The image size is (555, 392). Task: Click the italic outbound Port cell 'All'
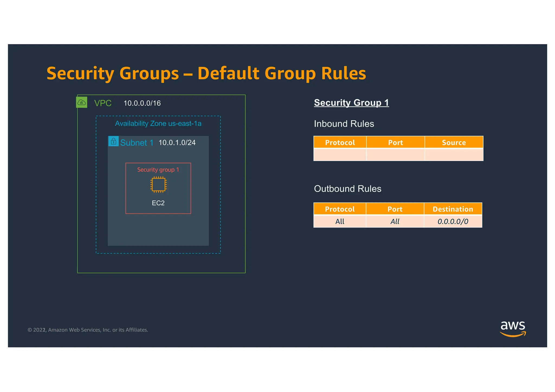coord(395,221)
